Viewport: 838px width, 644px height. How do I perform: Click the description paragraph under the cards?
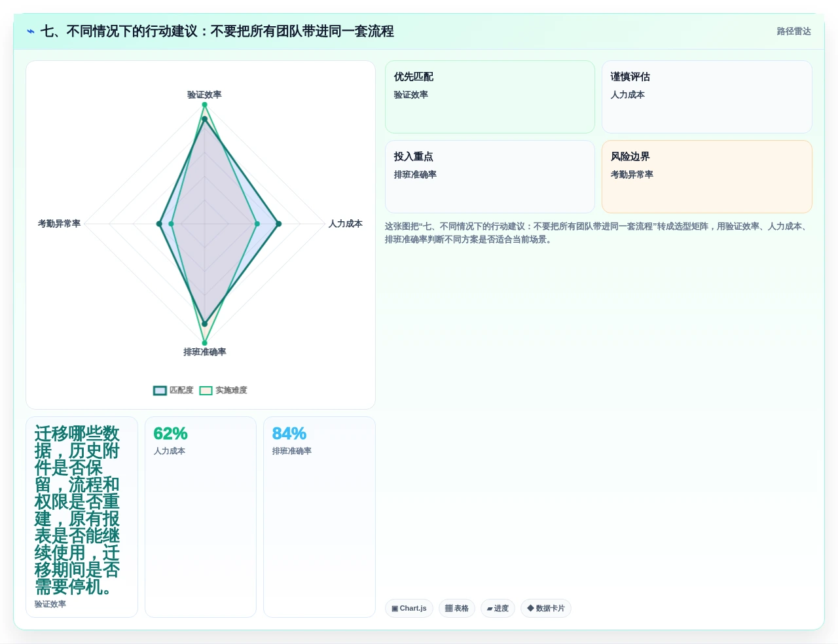coord(598,233)
